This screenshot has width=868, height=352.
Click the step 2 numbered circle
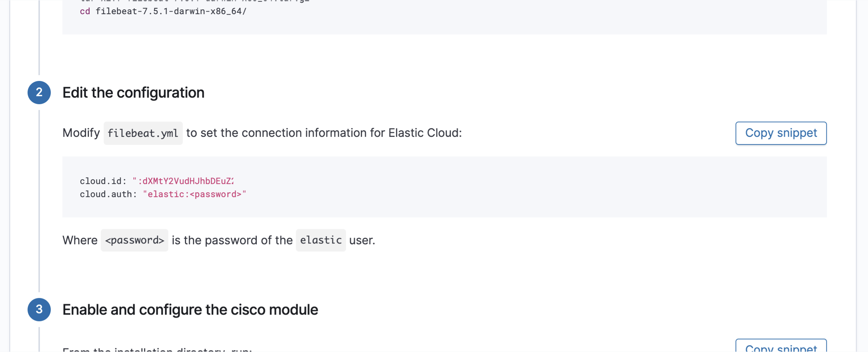pyautogui.click(x=39, y=93)
